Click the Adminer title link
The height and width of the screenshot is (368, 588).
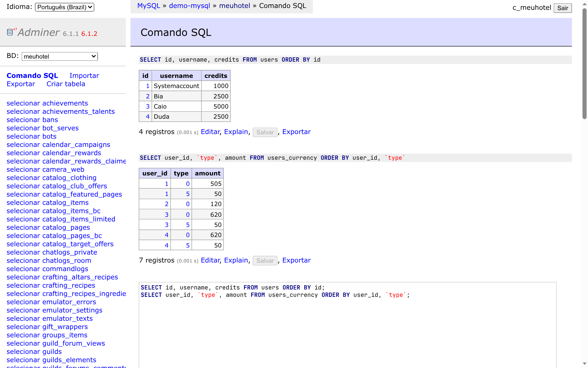[39, 32]
